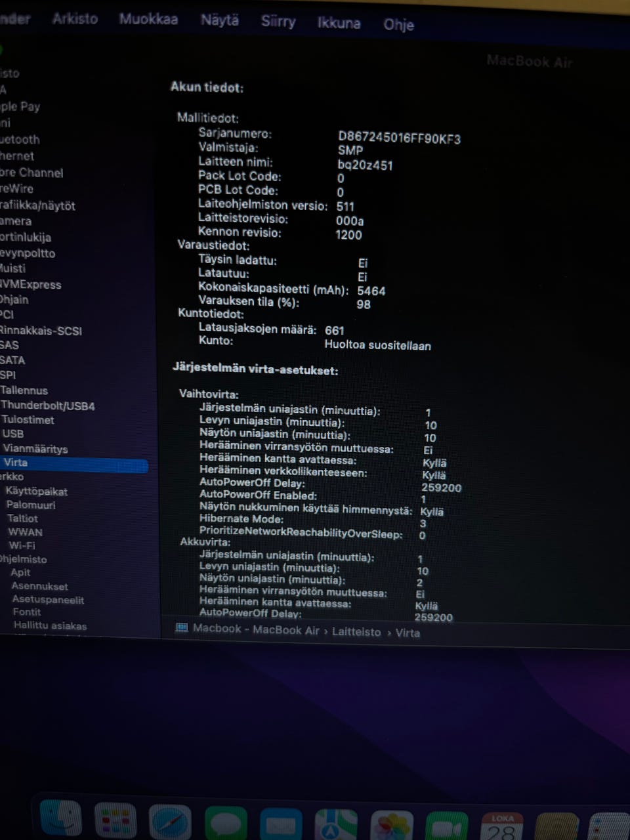Select Taltiot in the sidebar

click(22, 518)
